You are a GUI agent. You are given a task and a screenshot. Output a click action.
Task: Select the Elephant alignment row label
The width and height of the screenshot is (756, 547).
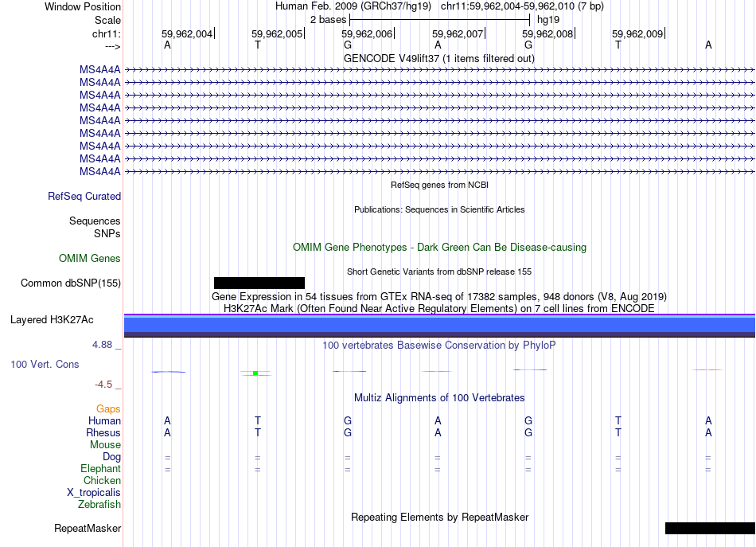(101, 468)
